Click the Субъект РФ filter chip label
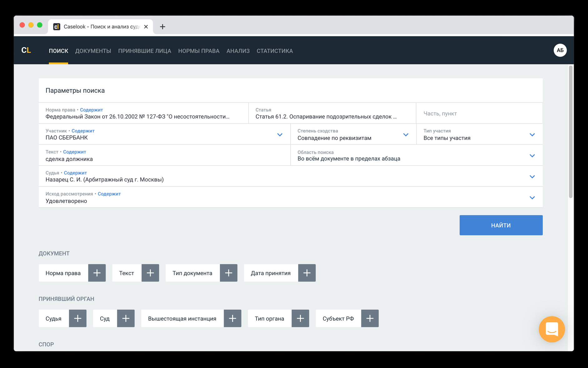 (x=338, y=318)
